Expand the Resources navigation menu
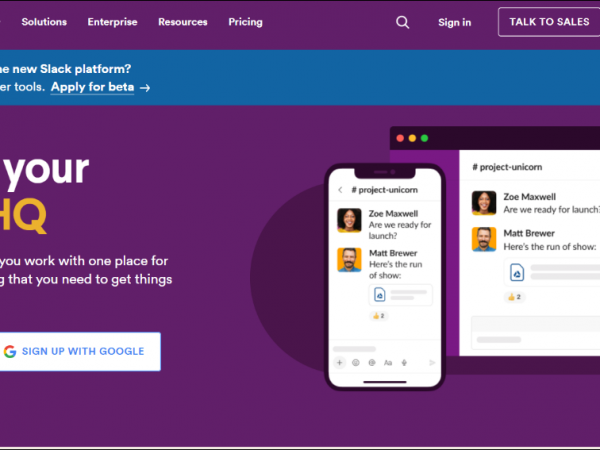 pos(183,22)
